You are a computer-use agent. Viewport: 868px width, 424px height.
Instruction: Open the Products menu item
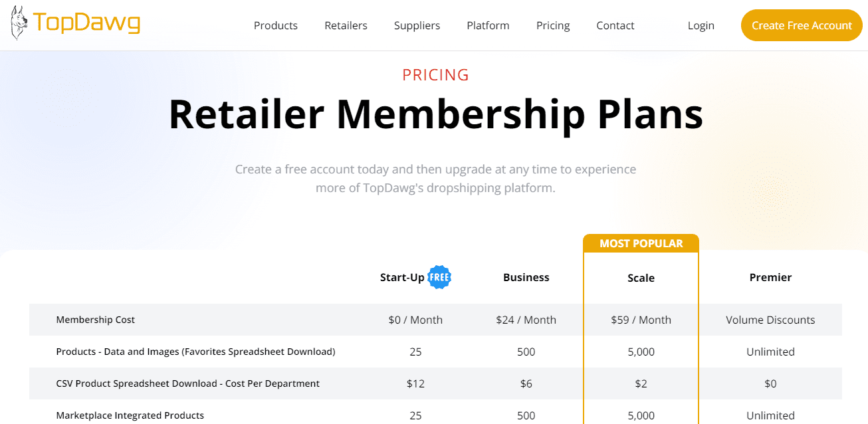coord(275,25)
